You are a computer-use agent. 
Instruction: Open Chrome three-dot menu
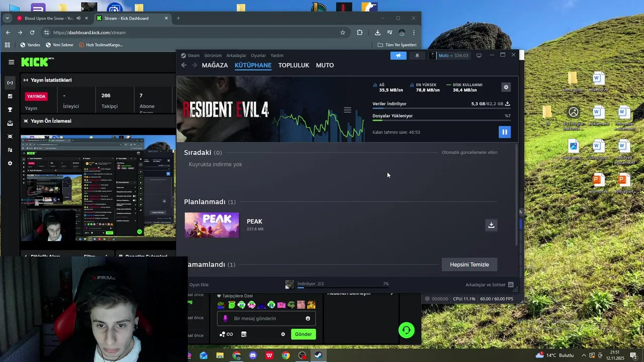[x=414, y=33]
